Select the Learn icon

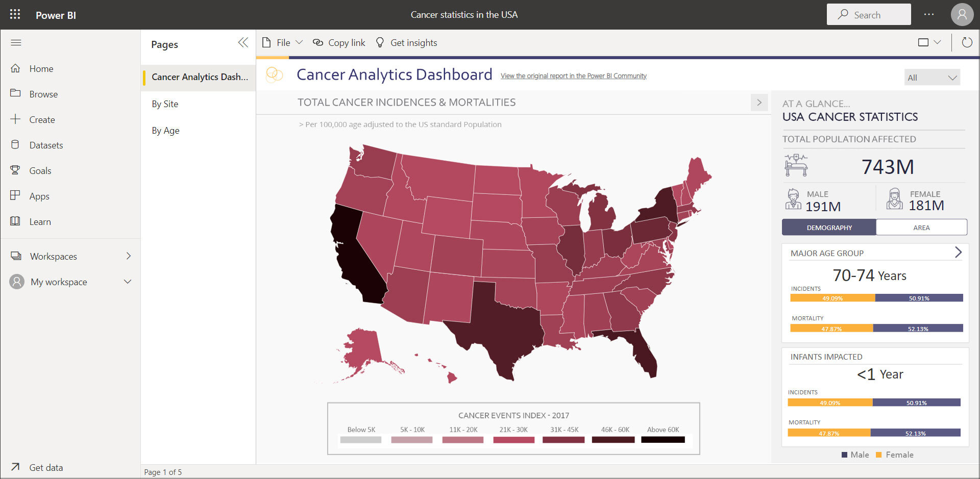(x=15, y=221)
